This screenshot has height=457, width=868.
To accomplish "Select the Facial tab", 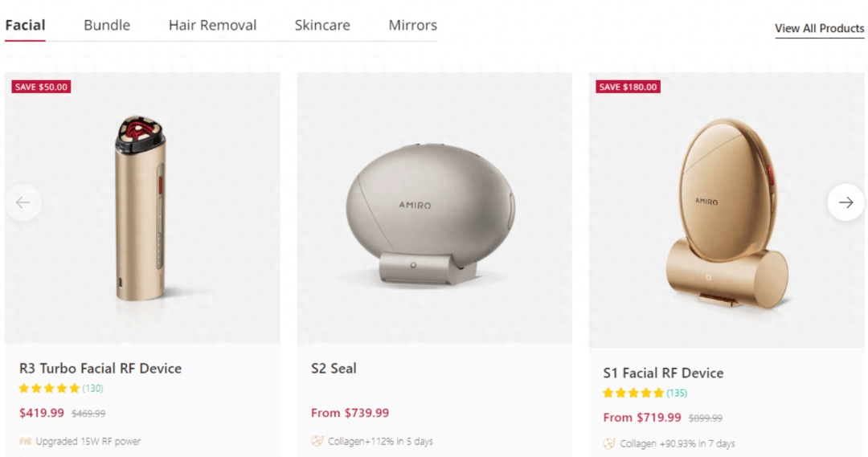I will [x=25, y=25].
